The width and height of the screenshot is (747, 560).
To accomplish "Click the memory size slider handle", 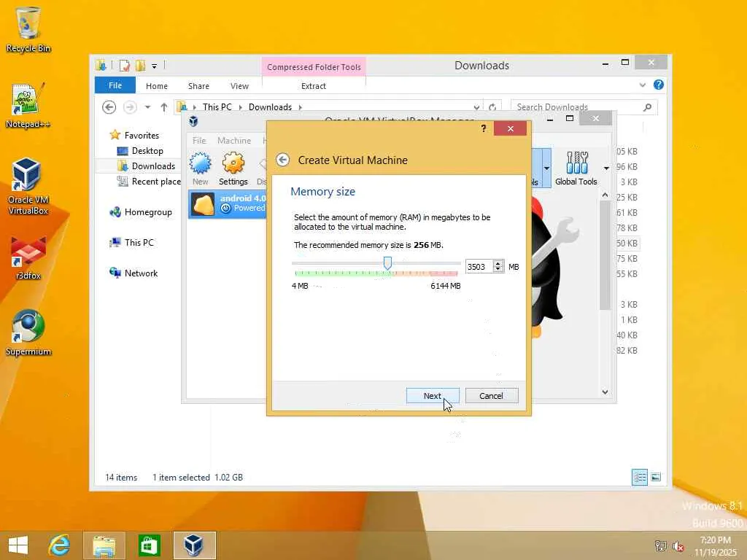I will pyautogui.click(x=388, y=262).
